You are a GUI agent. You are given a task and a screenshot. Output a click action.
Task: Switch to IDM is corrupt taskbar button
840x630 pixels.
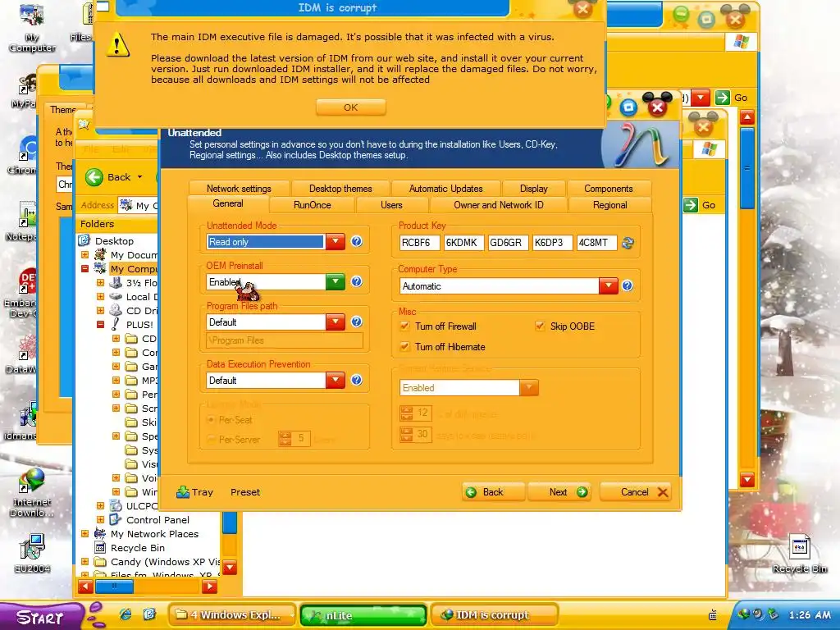click(494, 615)
